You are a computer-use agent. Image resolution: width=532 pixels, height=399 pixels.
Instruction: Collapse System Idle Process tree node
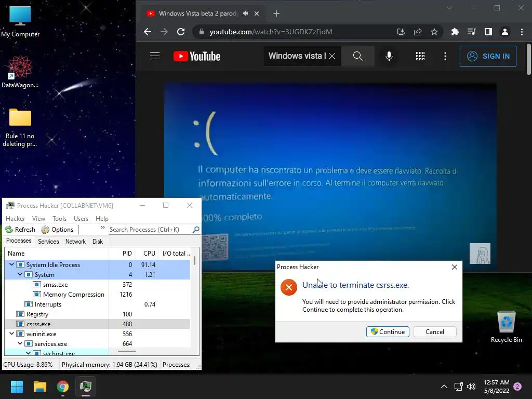(x=11, y=264)
